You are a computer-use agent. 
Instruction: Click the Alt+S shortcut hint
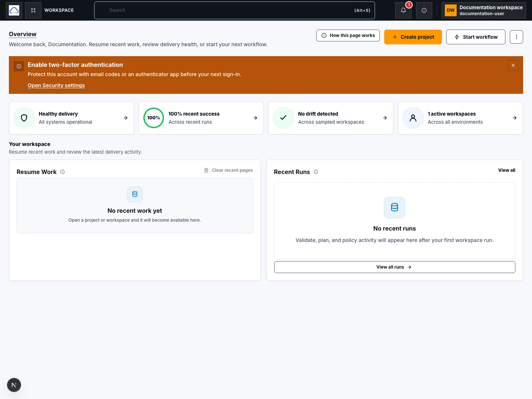362,10
